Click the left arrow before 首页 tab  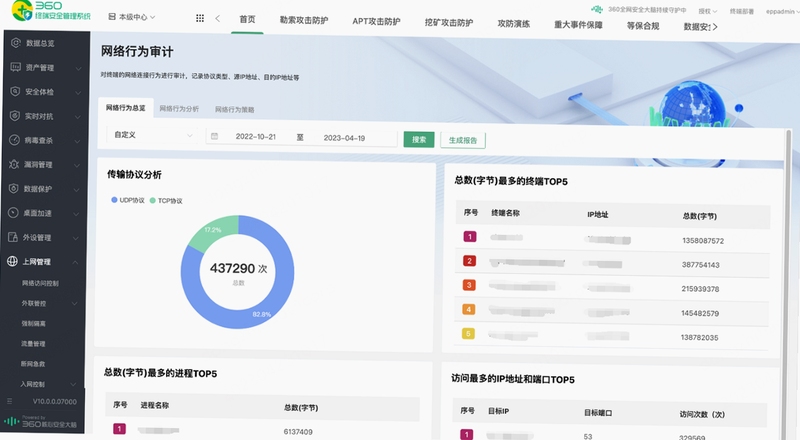click(218, 18)
